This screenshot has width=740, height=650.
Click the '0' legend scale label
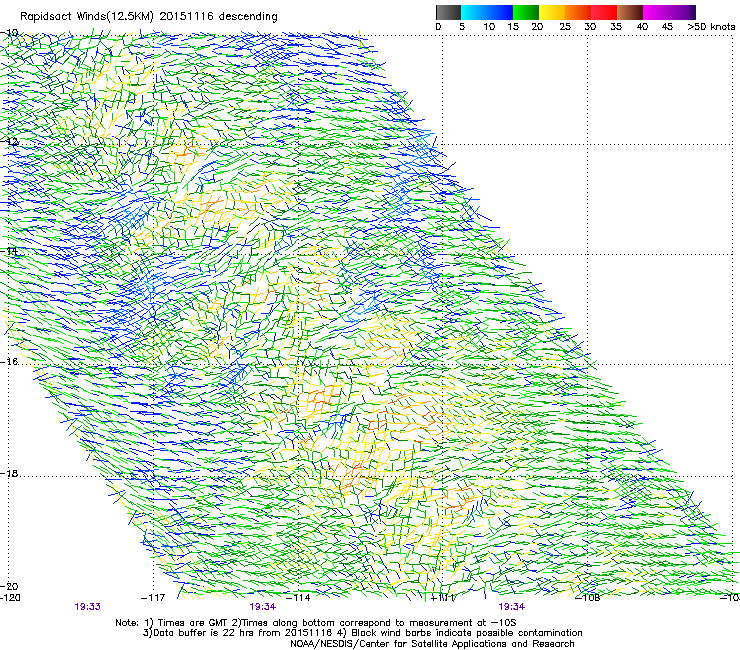[x=438, y=26]
